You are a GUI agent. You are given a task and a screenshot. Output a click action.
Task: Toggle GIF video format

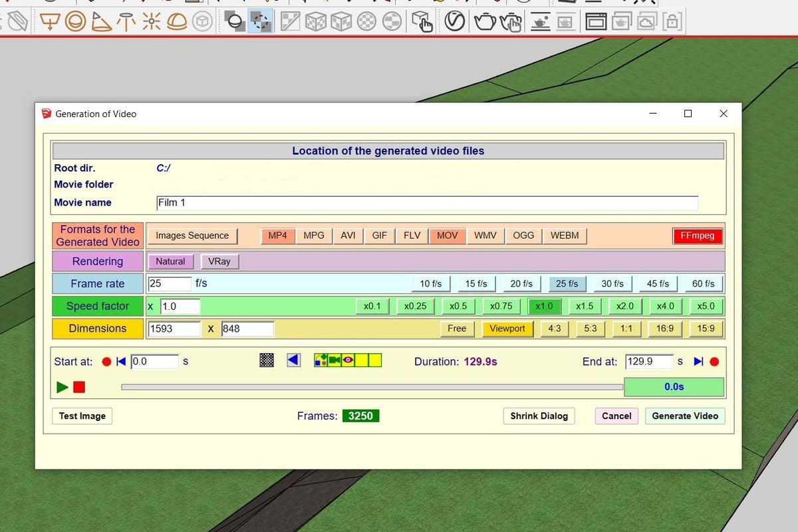[379, 235]
